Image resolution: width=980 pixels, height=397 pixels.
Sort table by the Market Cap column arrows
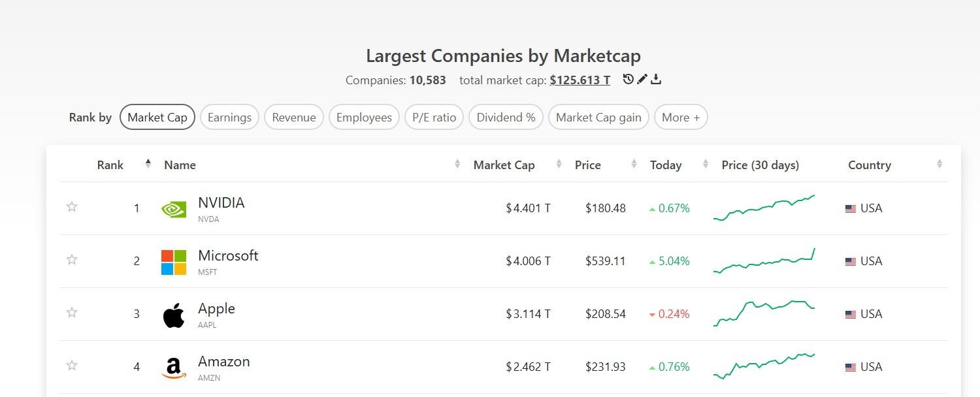559,165
